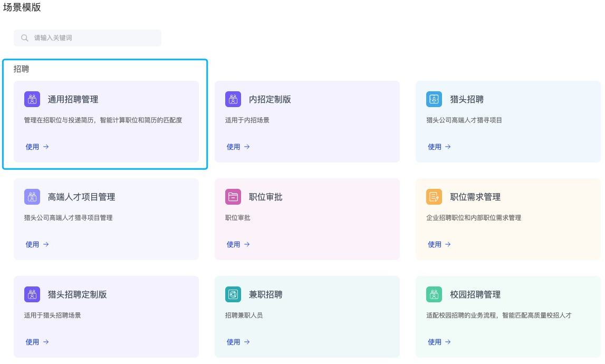Use the 通用招聘管理 template
This screenshot has width=605, height=364.
37,147
